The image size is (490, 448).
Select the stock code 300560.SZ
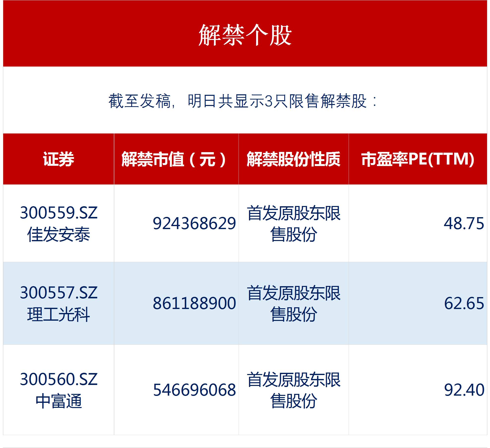pos(59,379)
